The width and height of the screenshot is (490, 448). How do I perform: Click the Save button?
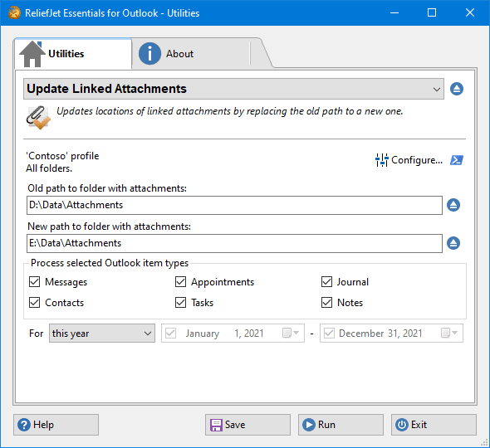click(x=247, y=425)
